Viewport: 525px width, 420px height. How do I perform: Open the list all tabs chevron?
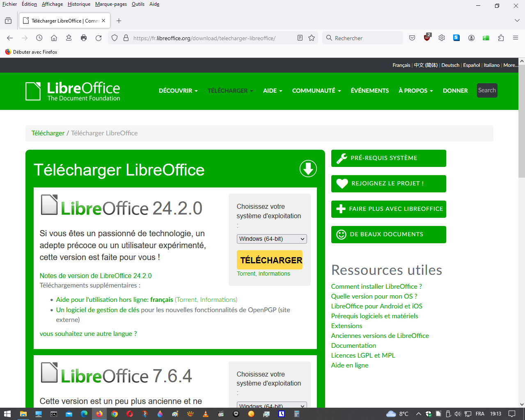517,21
